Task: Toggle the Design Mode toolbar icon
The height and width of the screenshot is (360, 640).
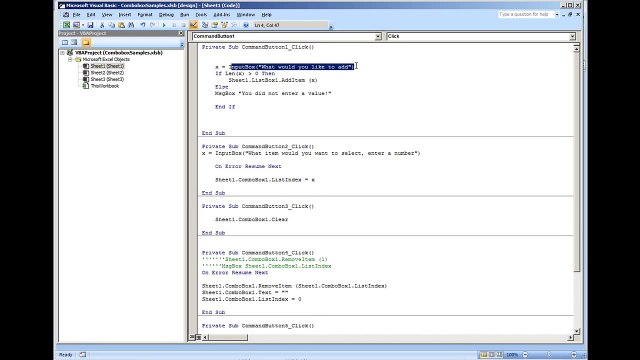Action: coord(193,25)
